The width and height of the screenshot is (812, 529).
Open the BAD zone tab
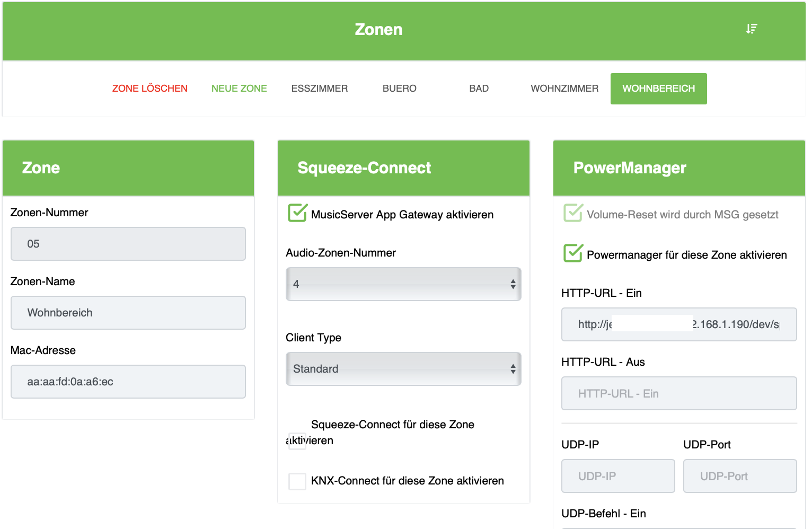click(x=479, y=89)
